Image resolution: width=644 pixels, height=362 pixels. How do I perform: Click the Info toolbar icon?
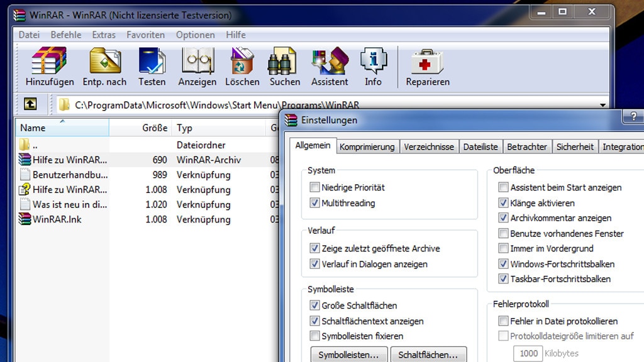pyautogui.click(x=374, y=61)
